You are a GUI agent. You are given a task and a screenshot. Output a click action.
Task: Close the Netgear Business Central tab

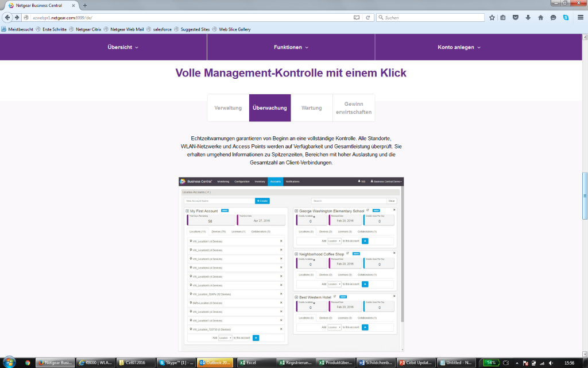(x=73, y=6)
